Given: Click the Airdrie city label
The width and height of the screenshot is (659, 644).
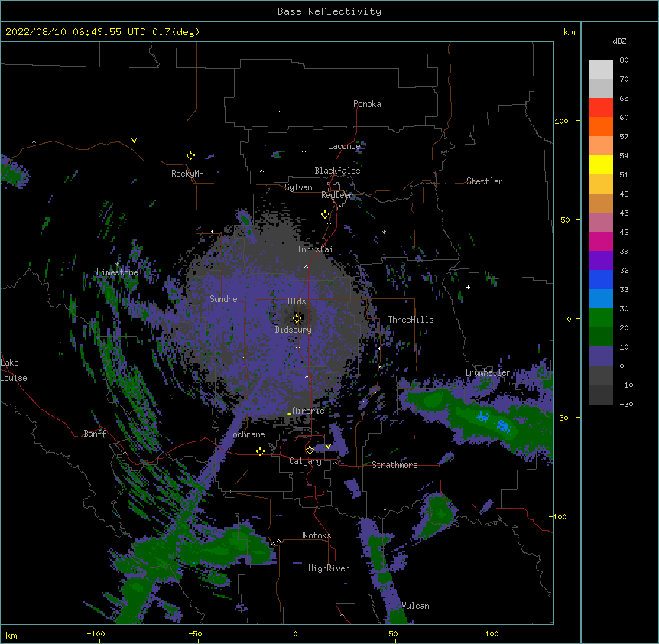Looking at the screenshot, I should tap(309, 411).
